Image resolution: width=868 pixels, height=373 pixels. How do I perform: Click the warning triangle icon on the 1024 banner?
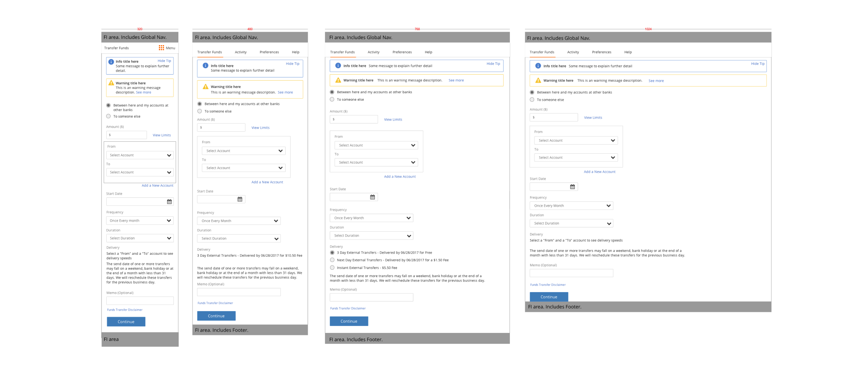coord(538,80)
